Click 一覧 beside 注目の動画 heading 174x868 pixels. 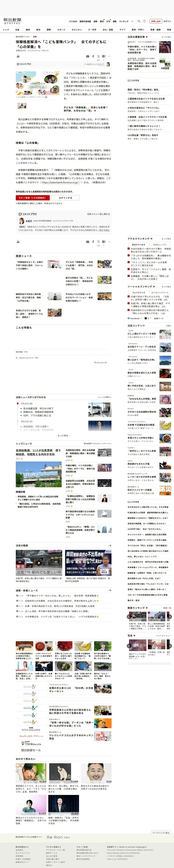[x=109, y=546]
